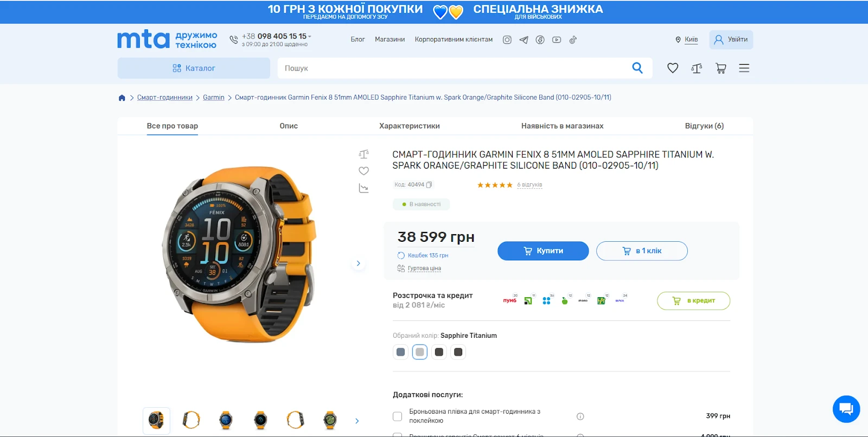Open the price history chart icon
The image size is (868, 437).
tap(363, 188)
